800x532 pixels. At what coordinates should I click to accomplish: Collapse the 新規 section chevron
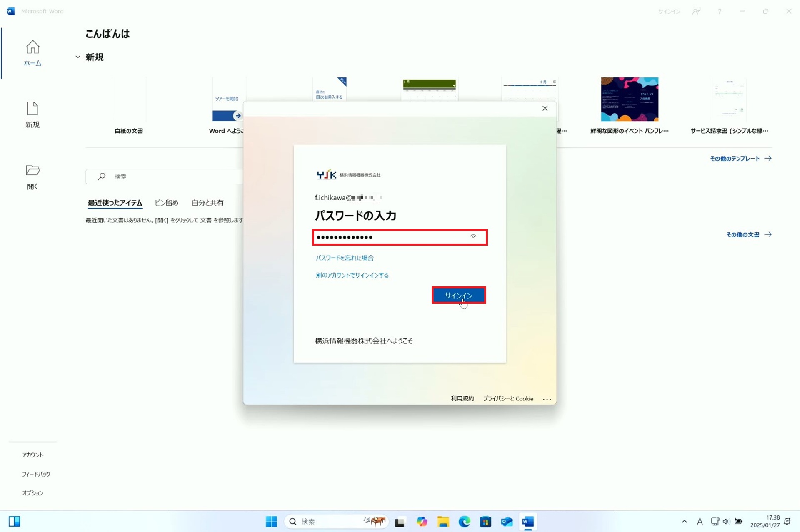(x=78, y=57)
